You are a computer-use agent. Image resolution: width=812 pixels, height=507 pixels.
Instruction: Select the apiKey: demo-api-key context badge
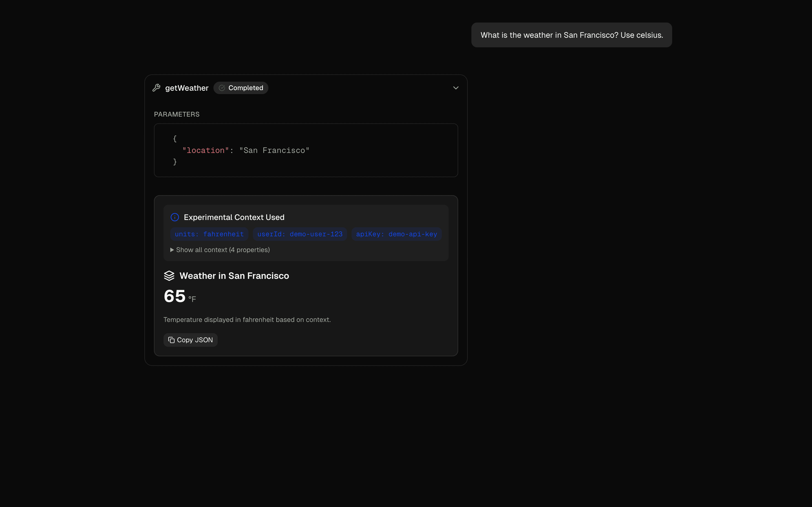[x=396, y=234]
